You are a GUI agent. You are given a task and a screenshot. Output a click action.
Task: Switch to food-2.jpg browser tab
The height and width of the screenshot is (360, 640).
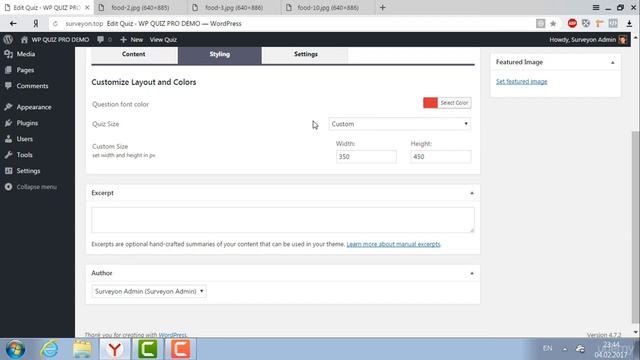coord(140,8)
